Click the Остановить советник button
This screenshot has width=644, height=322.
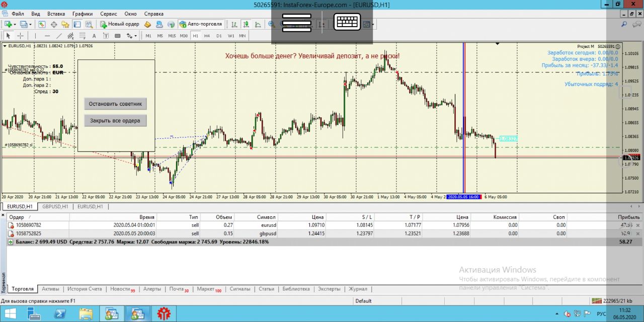[x=115, y=104]
